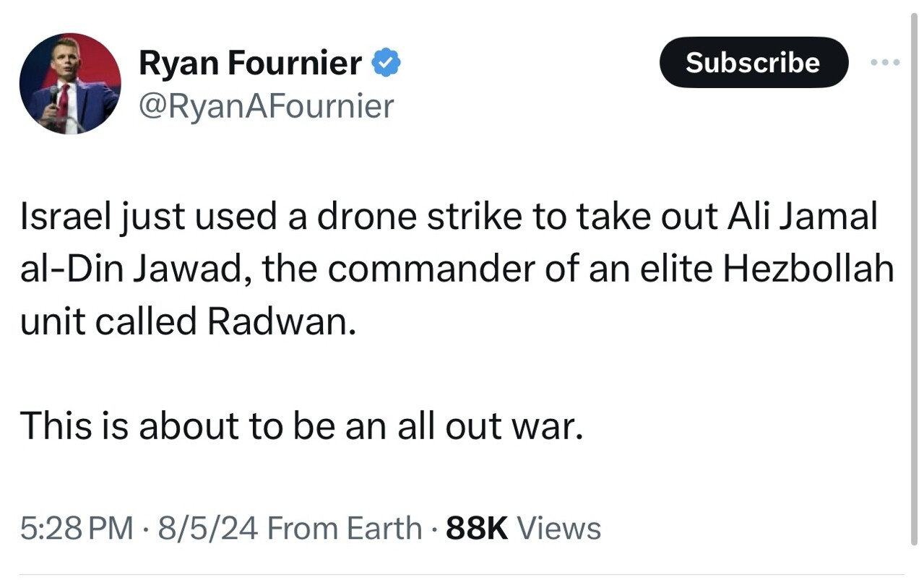Click the sentence about all out war
The width and height of the screenshot is (924, 580).
coord(301,425)
